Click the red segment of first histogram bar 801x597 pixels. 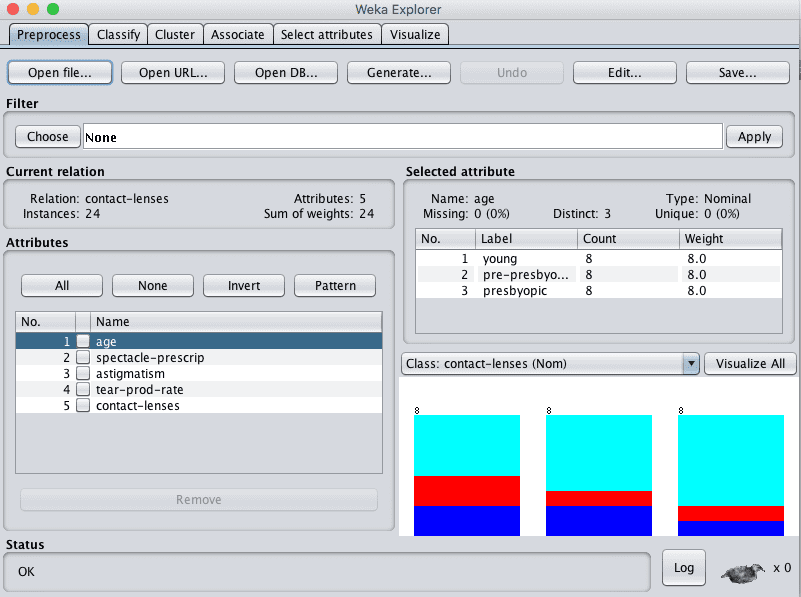pyautogui.click(x=467, y=491)
